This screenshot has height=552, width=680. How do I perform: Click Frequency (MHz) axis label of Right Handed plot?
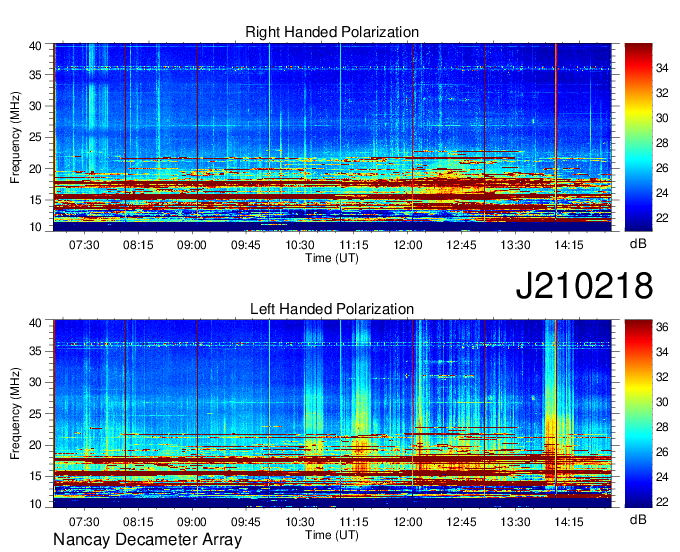coord(15,137)
